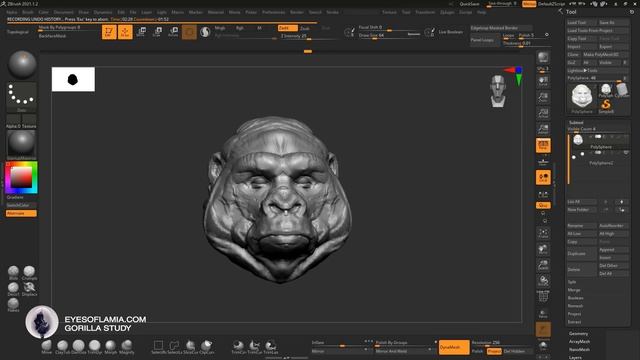Open the Document menu
The image size is (640, 360).
click(x=64, y=12)
